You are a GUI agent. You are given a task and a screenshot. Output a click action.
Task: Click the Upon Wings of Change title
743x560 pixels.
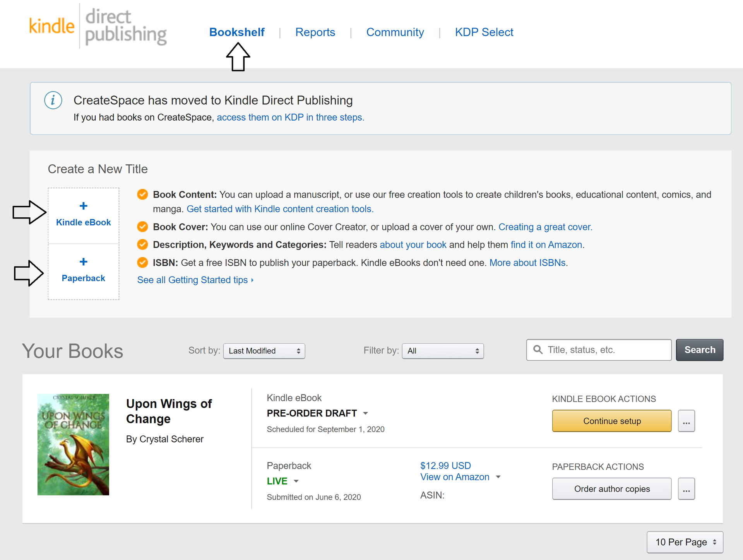[169, 411]
